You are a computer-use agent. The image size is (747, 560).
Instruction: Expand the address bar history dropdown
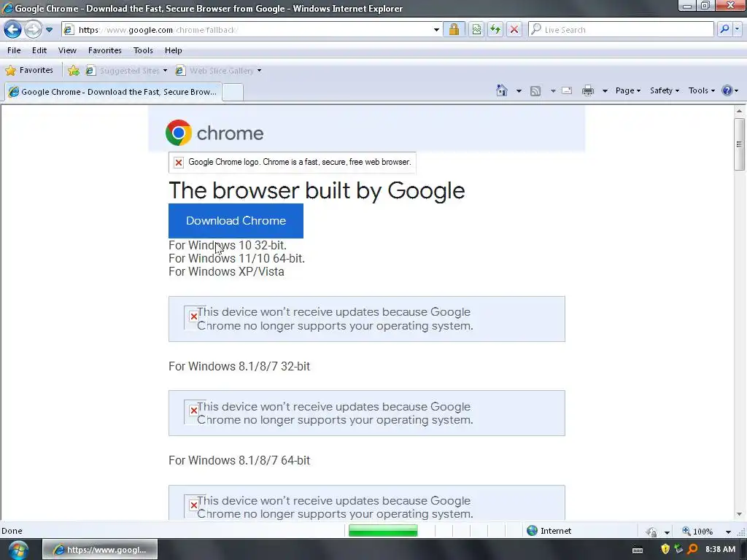pyautogui.click(x=436, y=29)
